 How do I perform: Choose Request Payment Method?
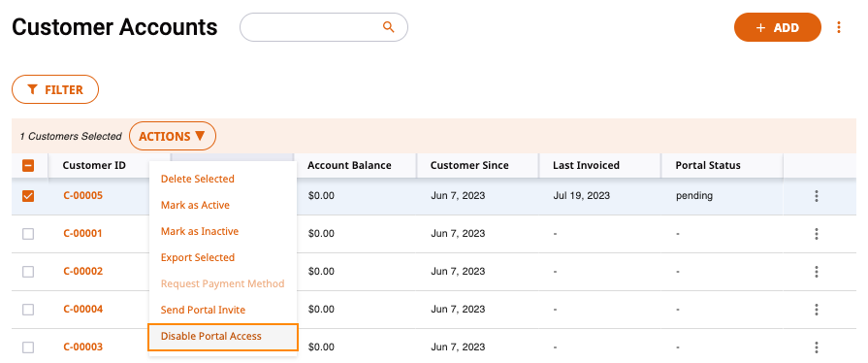click(x=222, y=283)
